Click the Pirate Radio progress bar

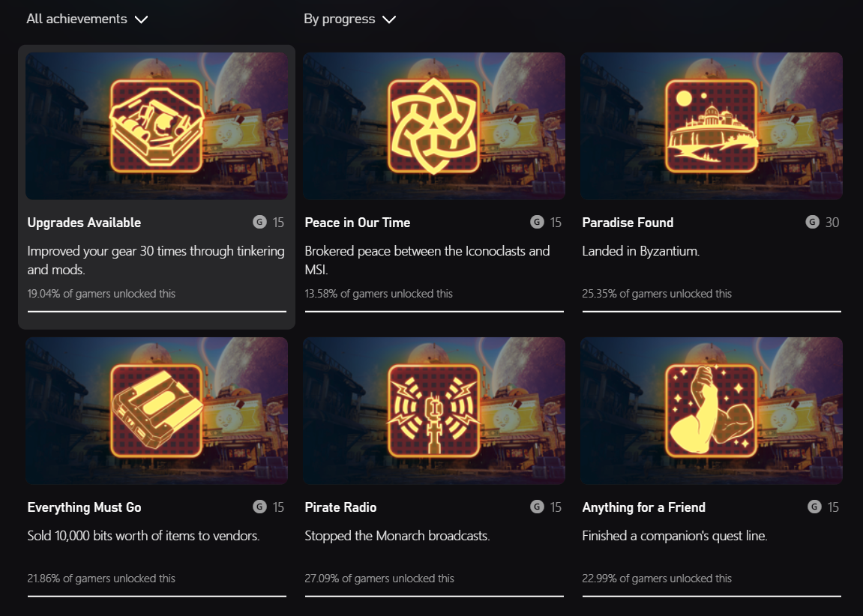(434, 596)
